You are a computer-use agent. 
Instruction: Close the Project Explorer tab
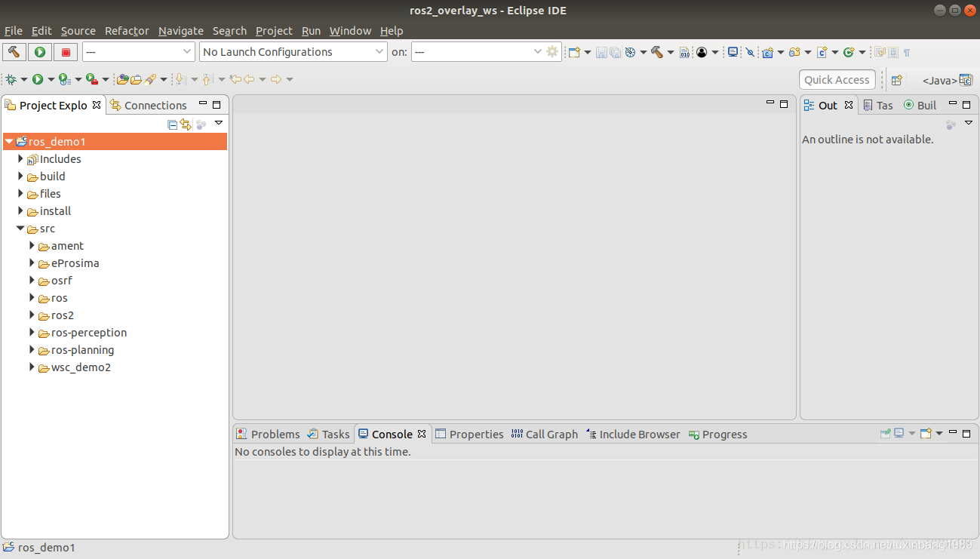point(97,105)
